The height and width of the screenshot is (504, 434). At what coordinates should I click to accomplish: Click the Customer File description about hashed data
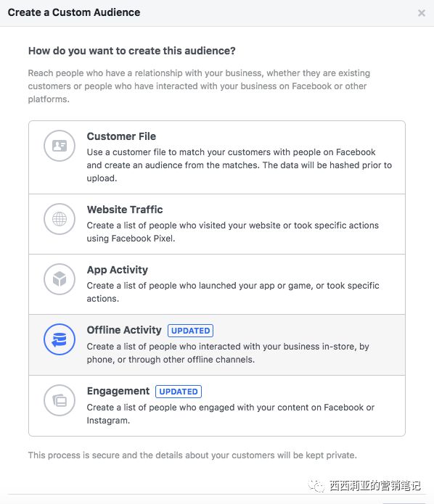[239, 165]
